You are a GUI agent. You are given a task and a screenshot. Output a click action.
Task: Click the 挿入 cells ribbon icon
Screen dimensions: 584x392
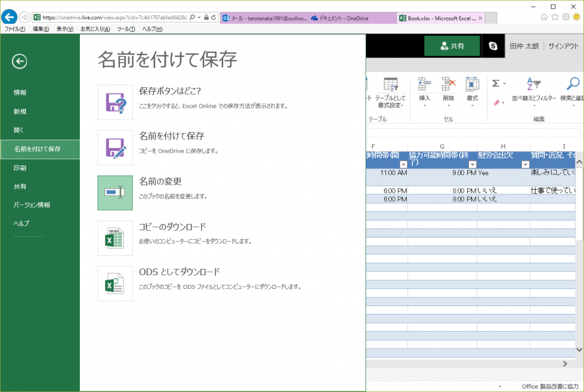424,84
